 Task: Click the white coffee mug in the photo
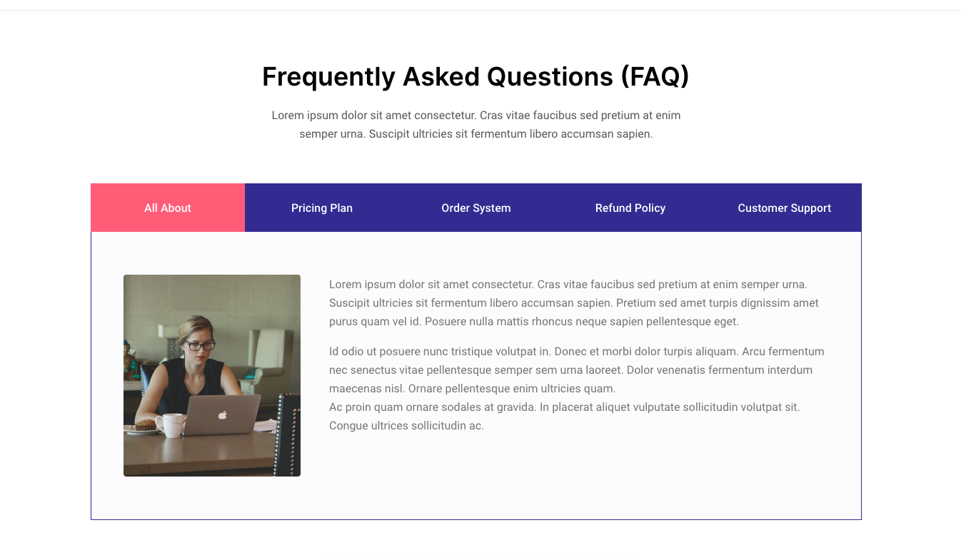pyautogui.click(x=171, y=425)
